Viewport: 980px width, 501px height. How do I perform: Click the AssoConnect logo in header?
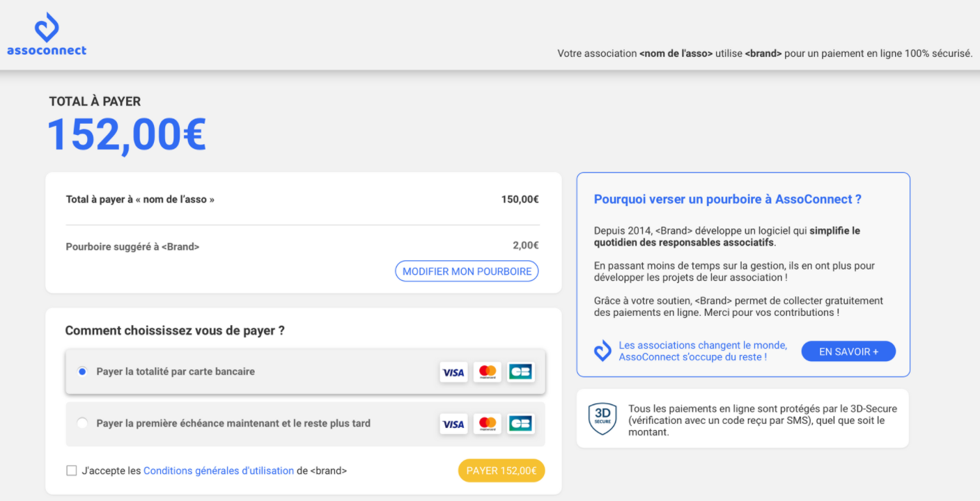click(x=47, y=35)
